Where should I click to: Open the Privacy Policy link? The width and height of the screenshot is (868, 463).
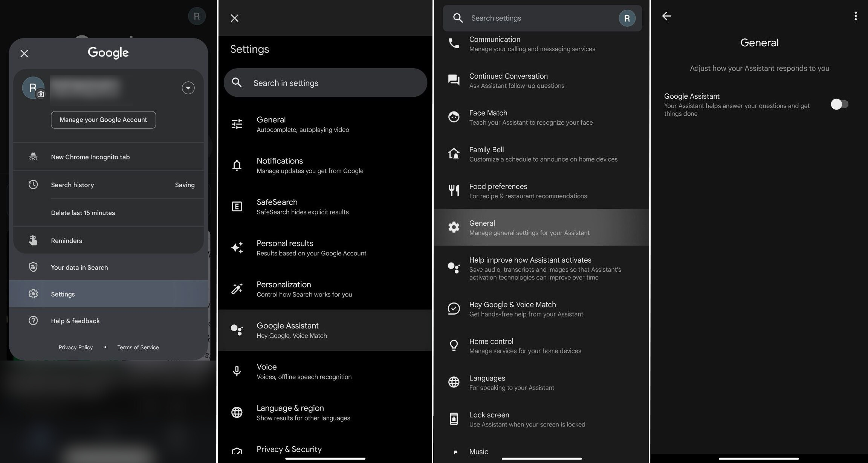[76, 347]
